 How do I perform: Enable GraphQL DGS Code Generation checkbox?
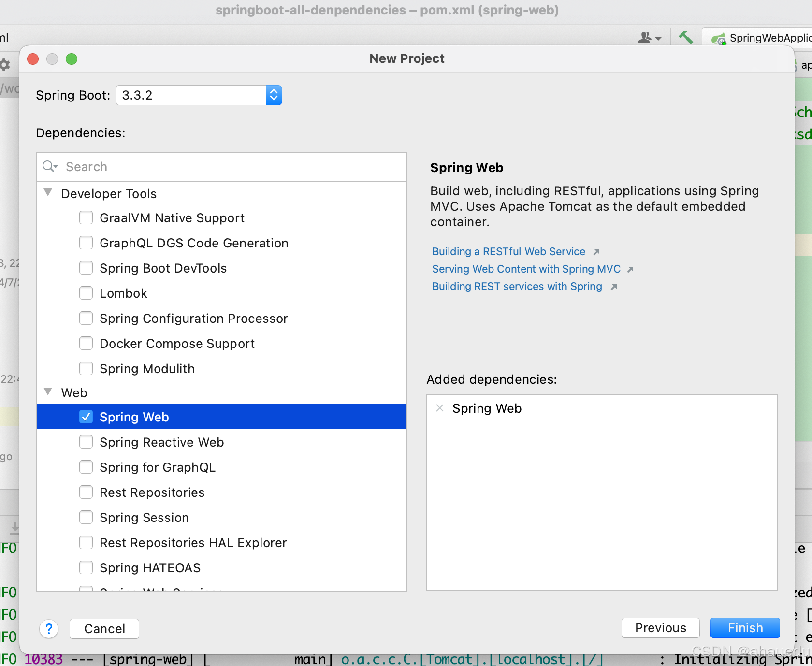(x=86, y=243)
